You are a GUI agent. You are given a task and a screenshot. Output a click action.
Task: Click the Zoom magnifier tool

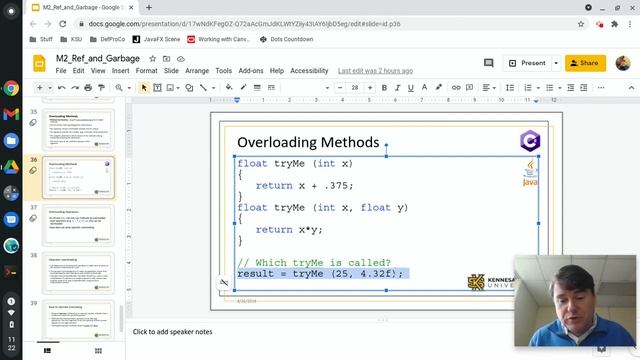(119, 88)
